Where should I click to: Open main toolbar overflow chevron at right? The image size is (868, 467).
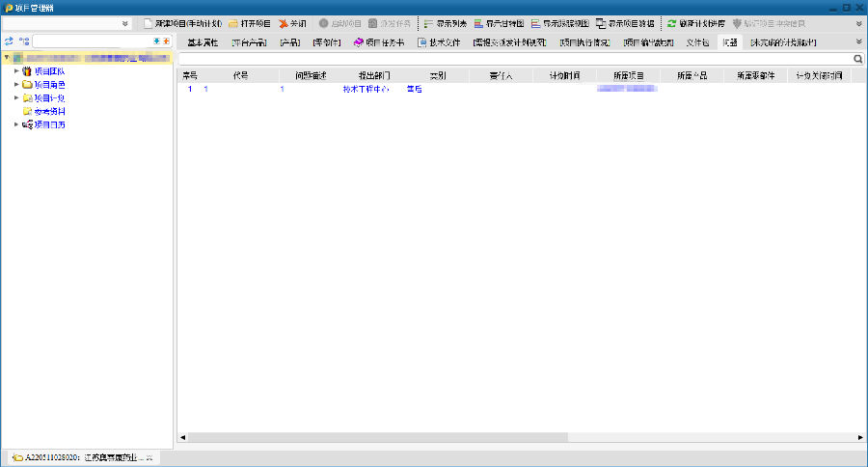[x=859, y=24]
